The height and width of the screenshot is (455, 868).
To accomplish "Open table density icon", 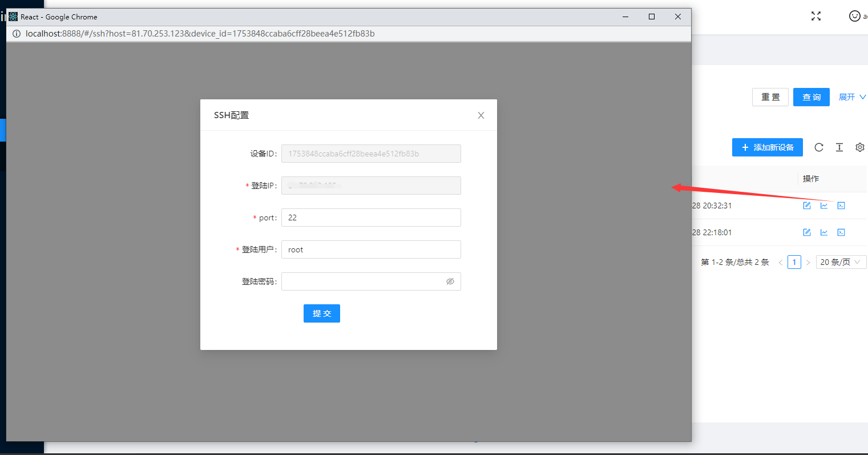I will (839, 147).
